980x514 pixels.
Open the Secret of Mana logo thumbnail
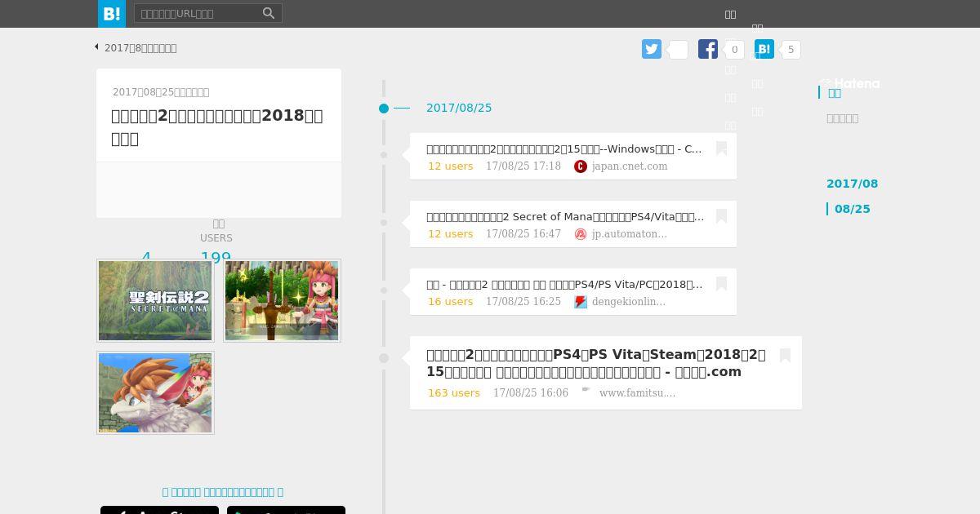coord(155,300)
